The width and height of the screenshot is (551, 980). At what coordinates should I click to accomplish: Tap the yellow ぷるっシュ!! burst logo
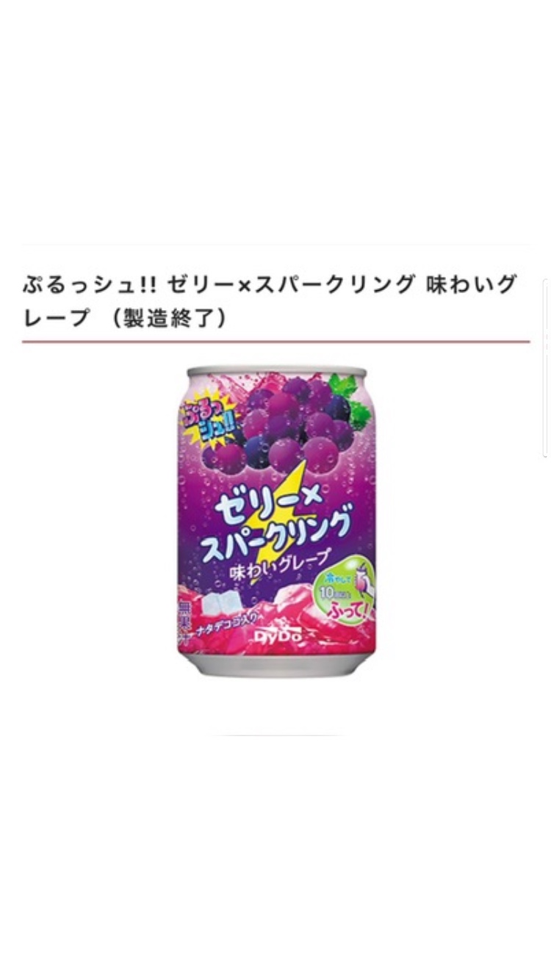(212, 422)
